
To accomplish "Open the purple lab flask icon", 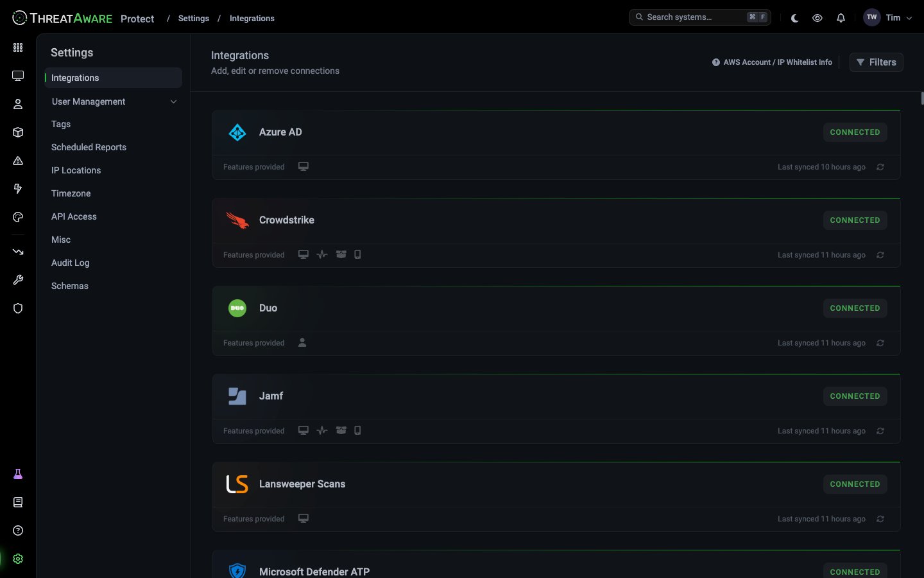I will click(18, 474).
